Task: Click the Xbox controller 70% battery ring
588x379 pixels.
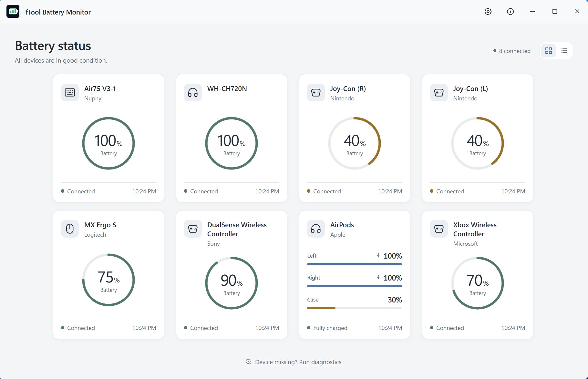Action: point(478,283)
